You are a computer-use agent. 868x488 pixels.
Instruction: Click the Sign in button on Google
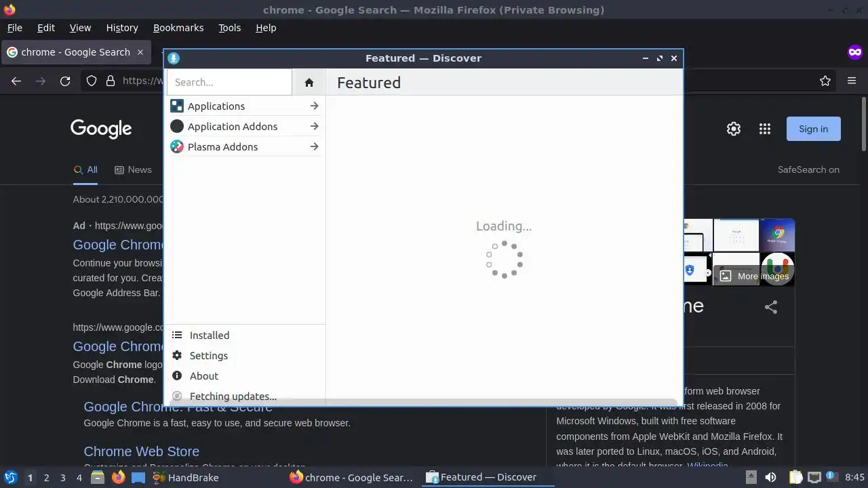[x=813, y=129]
